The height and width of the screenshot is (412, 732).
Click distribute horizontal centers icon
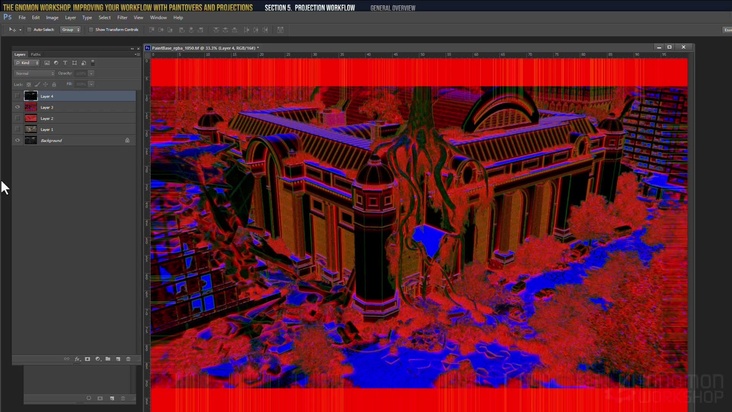pos(256,29)
